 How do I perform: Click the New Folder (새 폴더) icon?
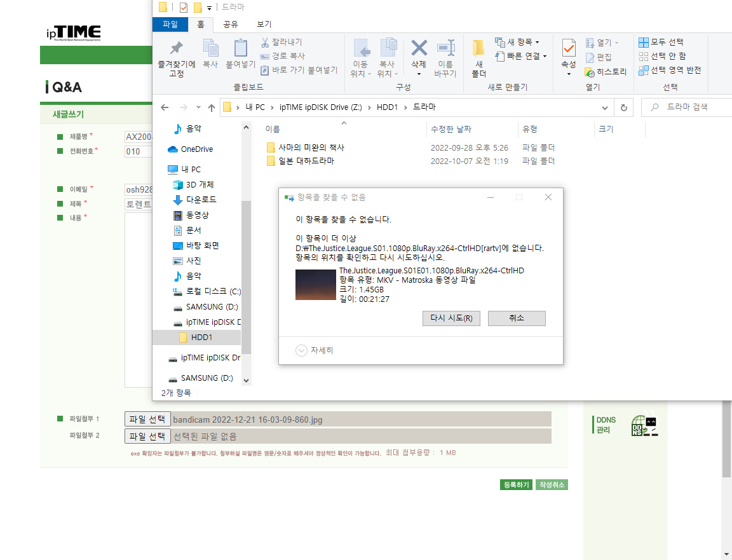point(478,58)
